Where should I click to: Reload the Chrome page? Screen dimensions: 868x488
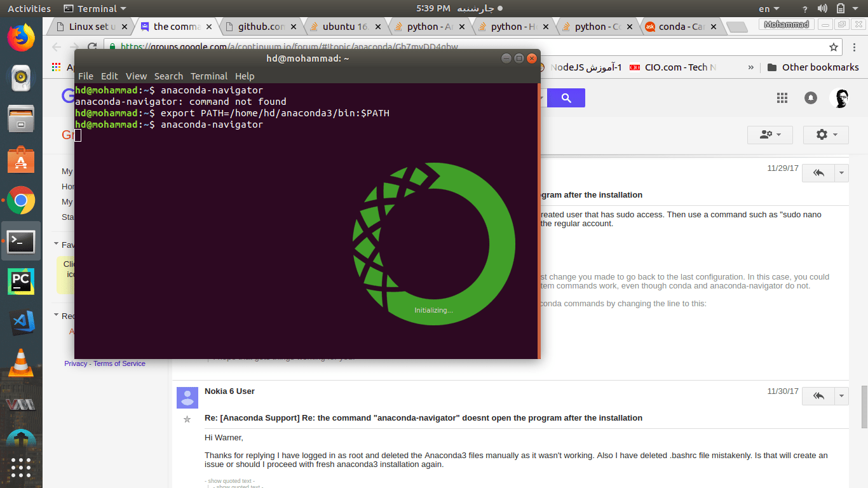pos(93,47)
